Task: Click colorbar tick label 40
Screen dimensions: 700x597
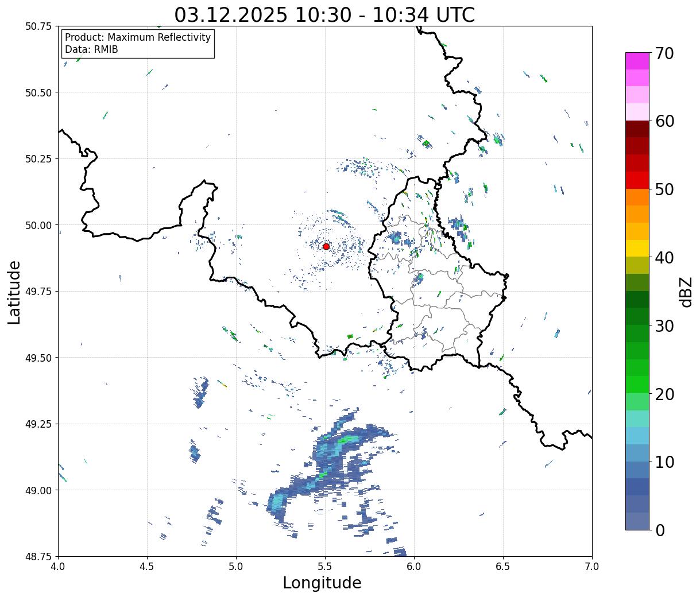Action: point(664,258)
